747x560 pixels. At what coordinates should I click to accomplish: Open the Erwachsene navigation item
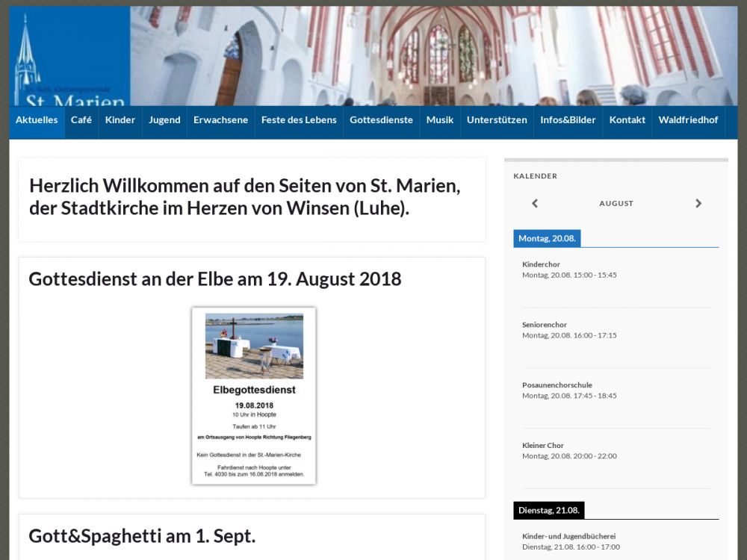tap(220, 120)
